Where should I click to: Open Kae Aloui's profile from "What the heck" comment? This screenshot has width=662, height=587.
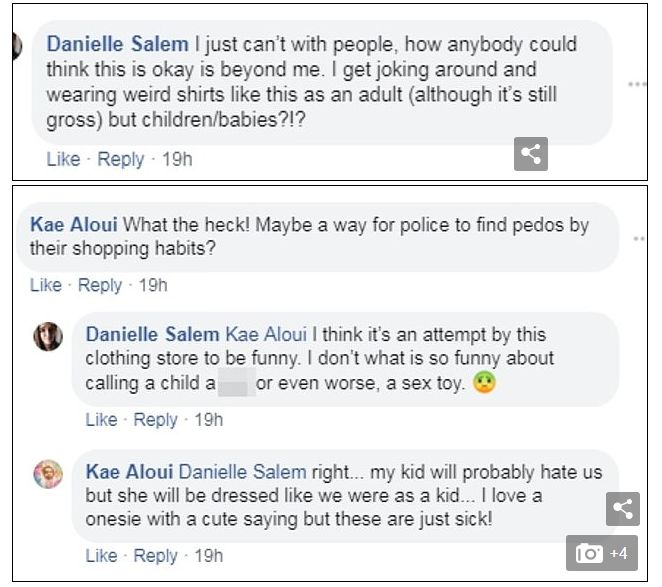(x=73, y=224)
